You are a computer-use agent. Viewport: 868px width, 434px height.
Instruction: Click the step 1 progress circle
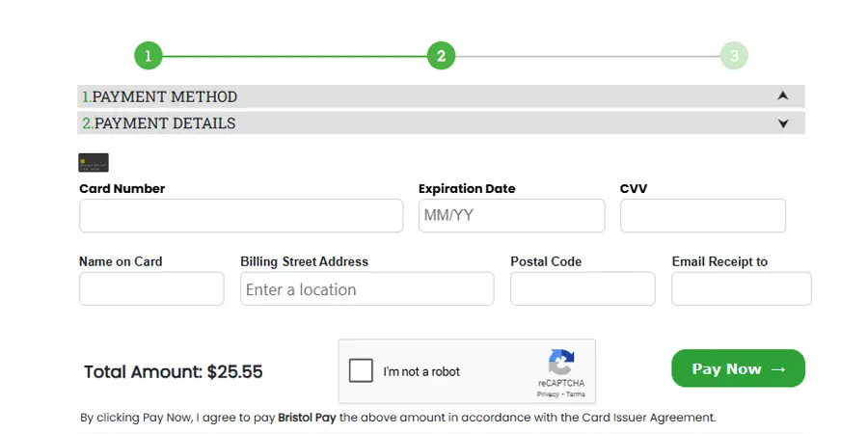coord(149,56)
